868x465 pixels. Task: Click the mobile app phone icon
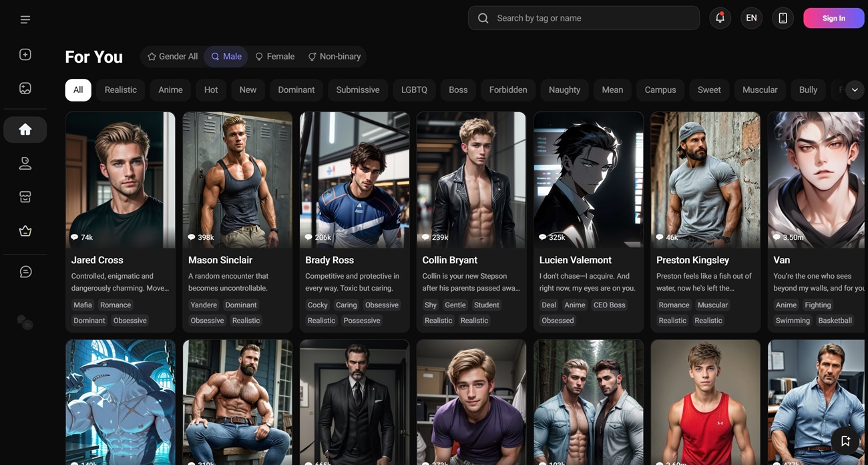[783, 18]
